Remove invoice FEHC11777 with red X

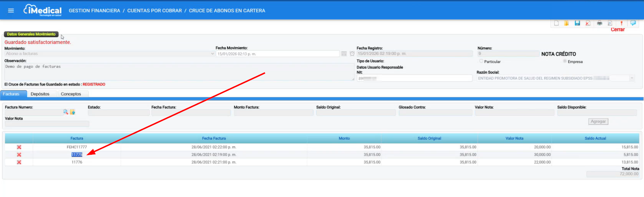pyautogui.click(x=19, y=147)
